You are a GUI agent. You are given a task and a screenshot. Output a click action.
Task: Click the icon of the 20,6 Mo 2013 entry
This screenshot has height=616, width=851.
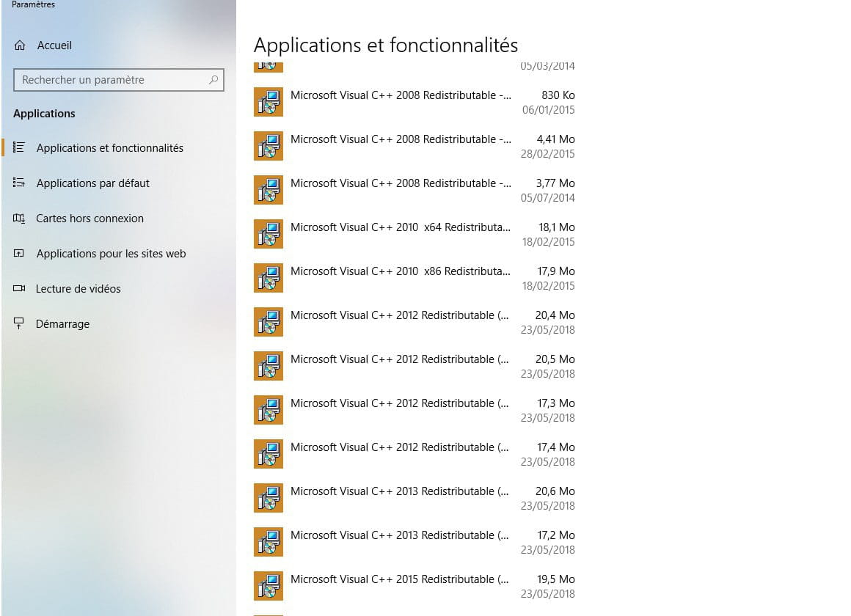click(x=268, y=498)
